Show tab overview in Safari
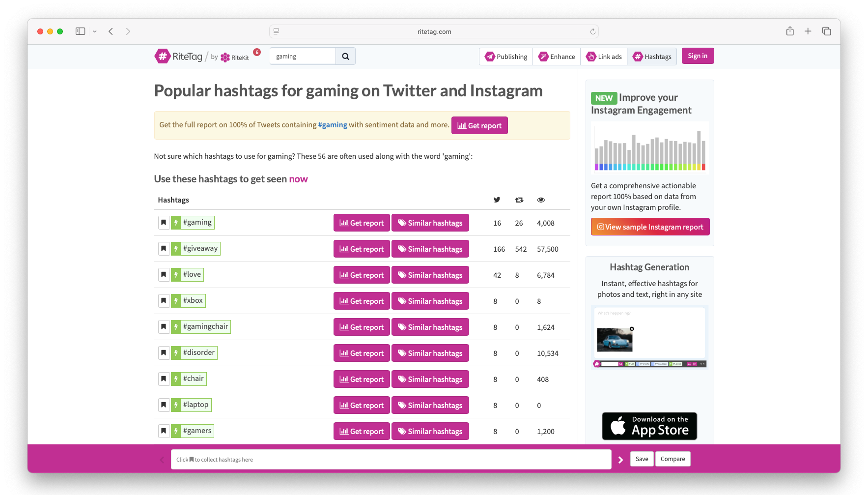The width and height of the screenshot is (868, 495). point(826,31)
